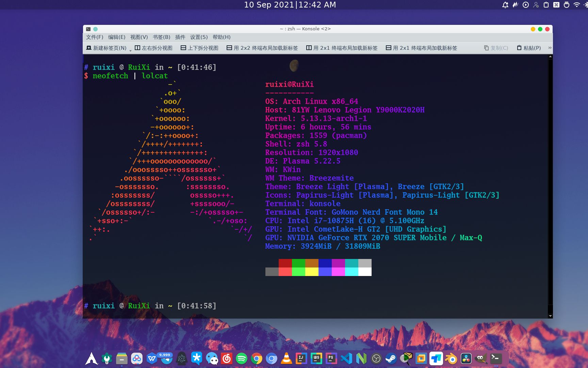Click the top panel date and time clock
This screenshot has height=368, width=588.
290,5
